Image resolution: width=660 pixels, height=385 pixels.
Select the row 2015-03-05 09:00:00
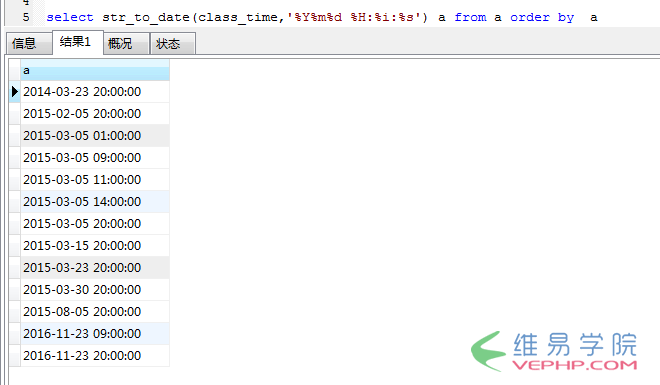95,158
